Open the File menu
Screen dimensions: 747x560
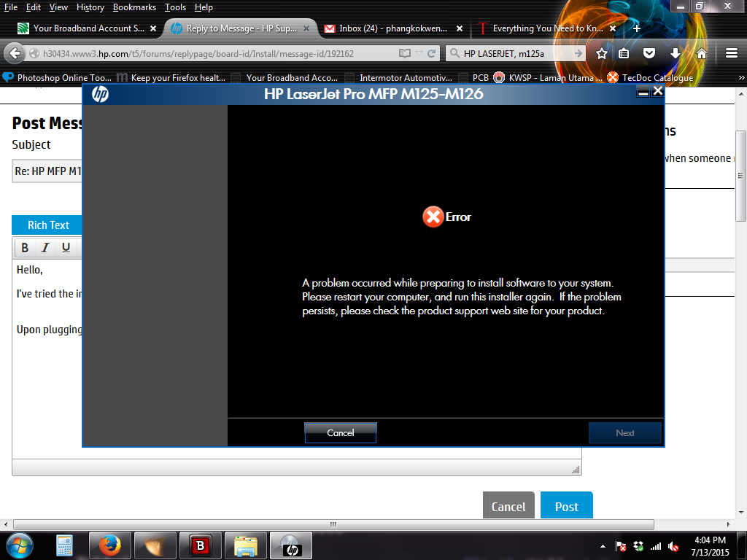coord(11,7)
